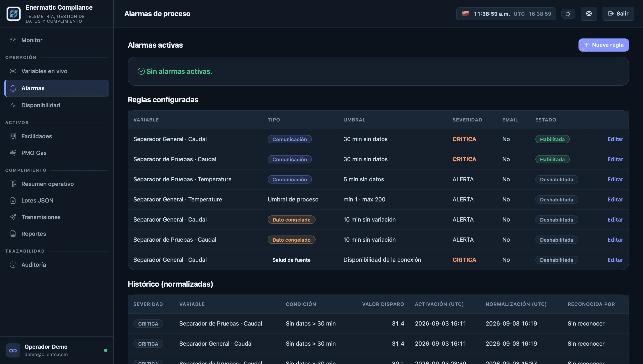Edit the Separador General Caudal Comunicación rule
This screenshot has width=643, height=364.
[615, 139]
